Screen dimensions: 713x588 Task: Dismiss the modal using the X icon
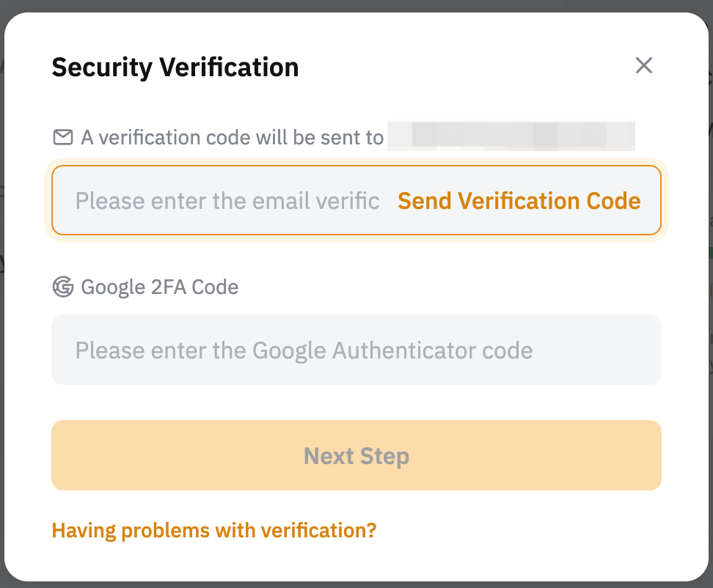643,66
